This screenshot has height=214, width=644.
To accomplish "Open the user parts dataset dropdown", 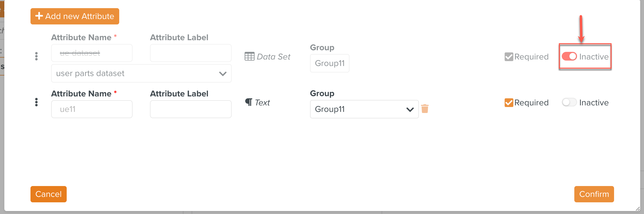I will click(x=141, y=73).
